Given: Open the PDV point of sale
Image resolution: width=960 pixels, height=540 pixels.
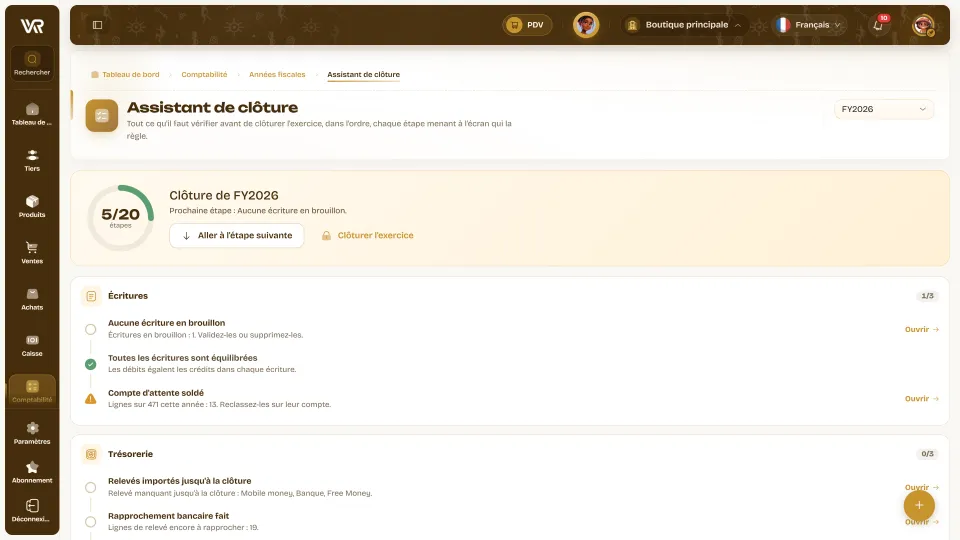Looking at the screenshot, I should pyautogui.click(x=527, y=25).
